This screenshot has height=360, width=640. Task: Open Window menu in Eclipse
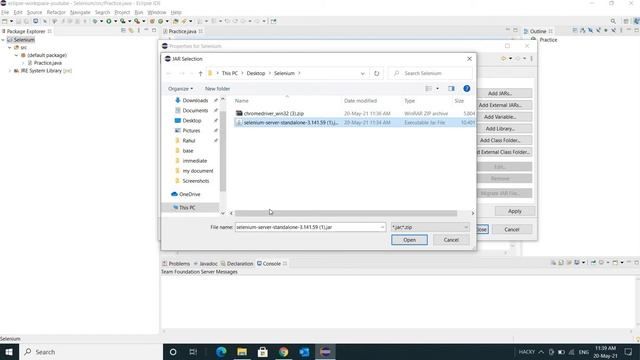156,13
